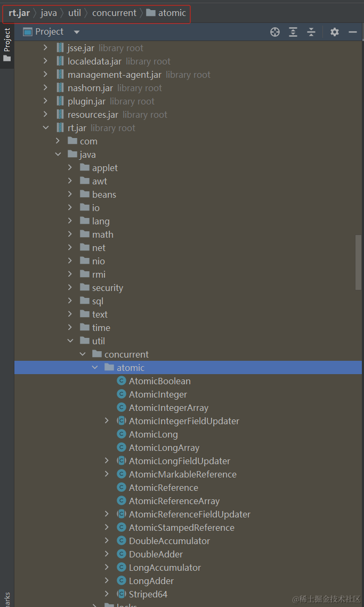Collapse the rt.jar library root

46,128
